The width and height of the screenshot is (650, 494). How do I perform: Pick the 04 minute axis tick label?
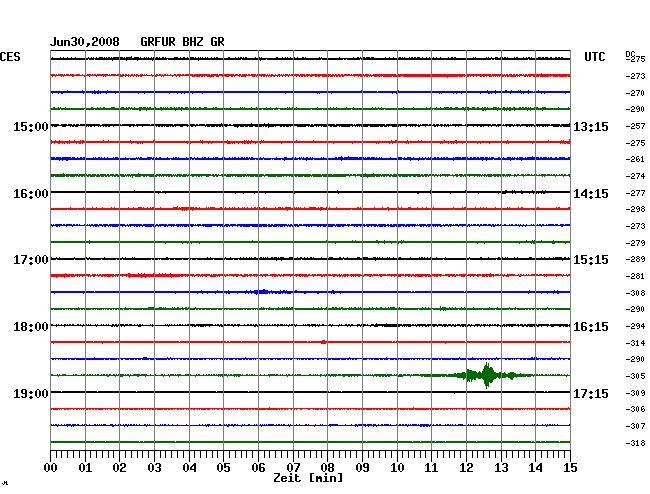click(189, 468)
